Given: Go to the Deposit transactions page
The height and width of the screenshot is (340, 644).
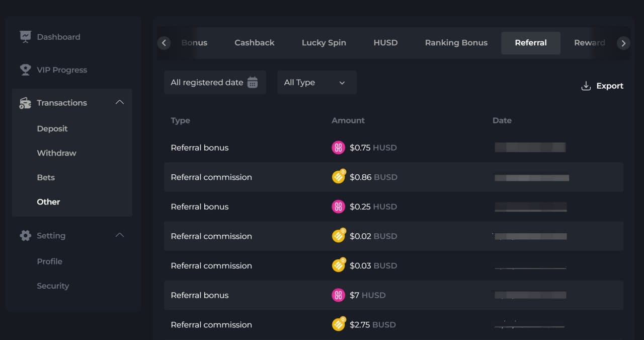Looking at the screenshot, I should point(52,129).
